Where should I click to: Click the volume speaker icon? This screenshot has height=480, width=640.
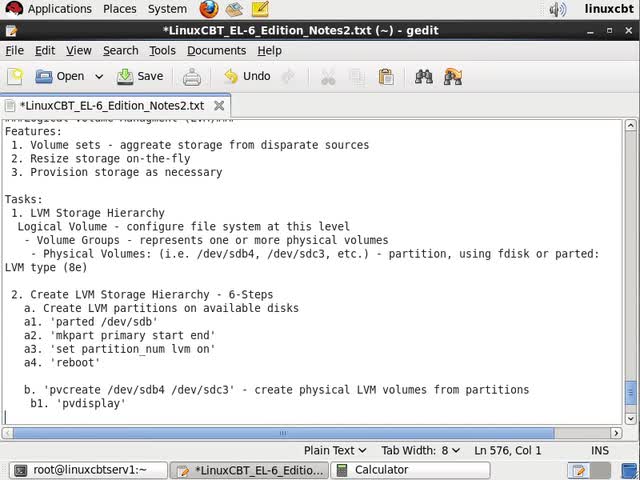(x=558, y=9)
